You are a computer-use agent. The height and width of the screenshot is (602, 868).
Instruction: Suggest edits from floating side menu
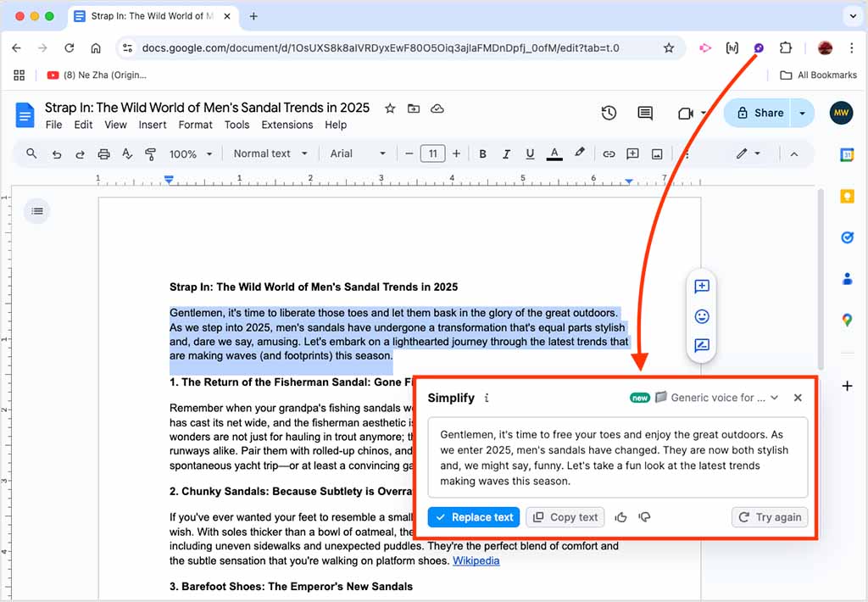coord(701,346)
